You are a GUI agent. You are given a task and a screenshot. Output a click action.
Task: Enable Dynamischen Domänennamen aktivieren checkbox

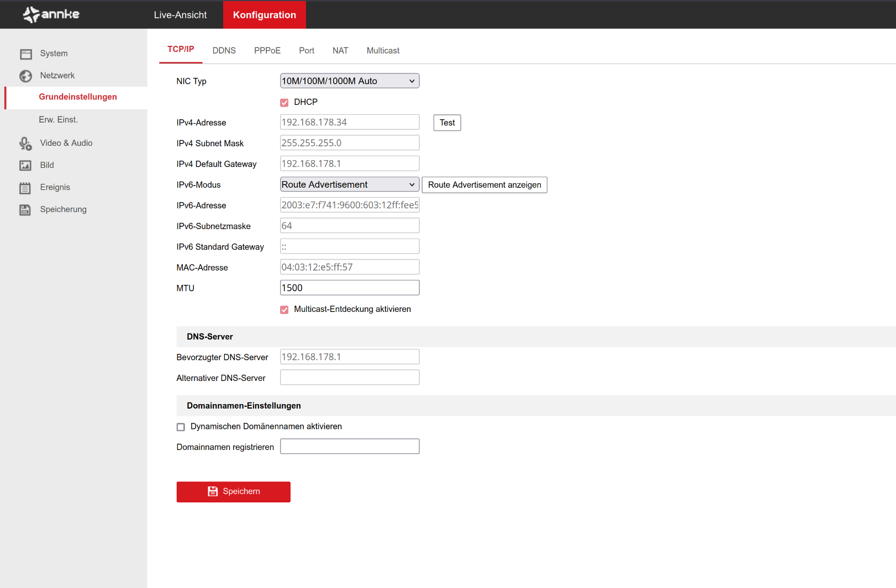pyautogui.click(x=181, y=427)
